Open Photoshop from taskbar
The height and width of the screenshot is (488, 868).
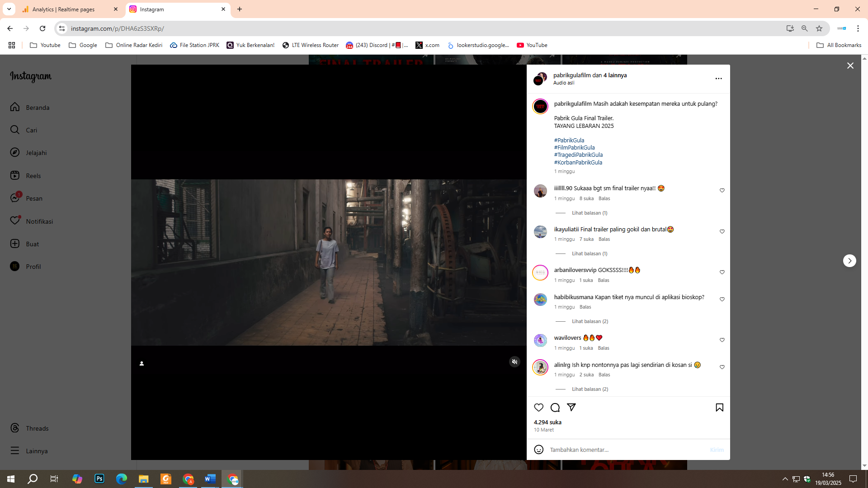[99, 479]
